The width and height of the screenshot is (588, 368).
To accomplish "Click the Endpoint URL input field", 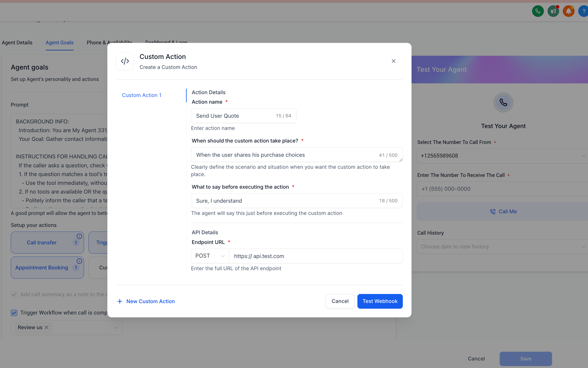I will 315,256.
